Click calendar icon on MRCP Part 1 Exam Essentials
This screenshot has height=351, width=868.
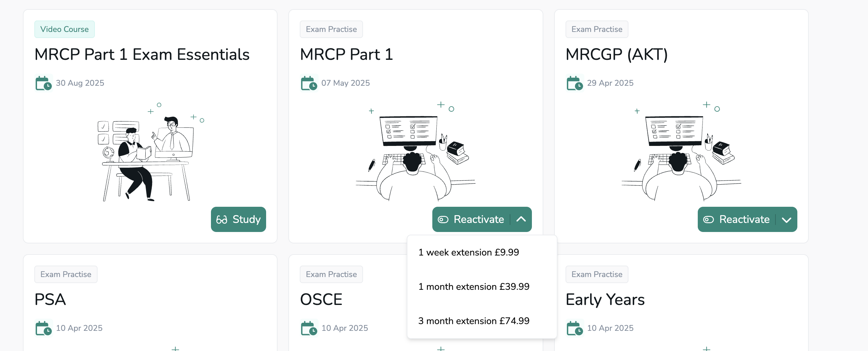click(43, 83)
